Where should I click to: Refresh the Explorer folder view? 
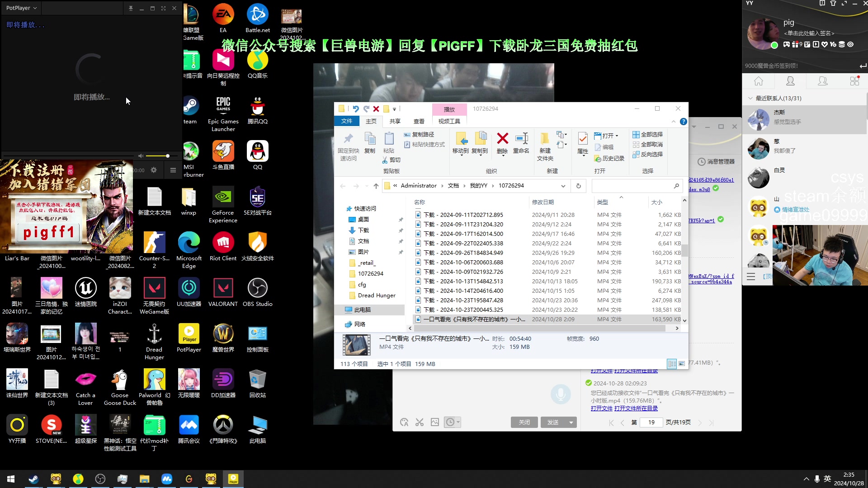click(579, 186)
